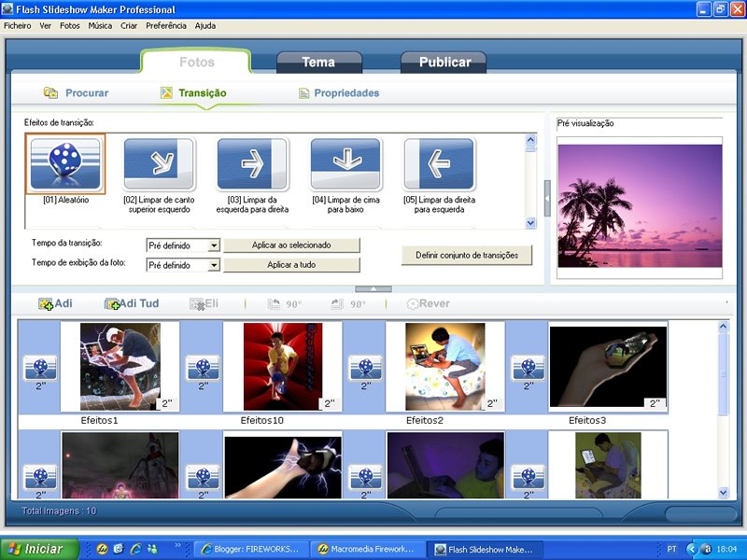Open the Música menu
Image resolution: width=747 pixels, height=560 pixels.
[x=100, y=26]
